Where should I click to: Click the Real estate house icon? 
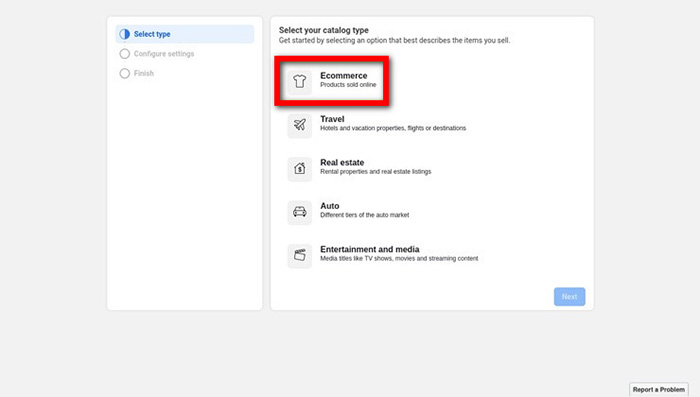(300, 168)
